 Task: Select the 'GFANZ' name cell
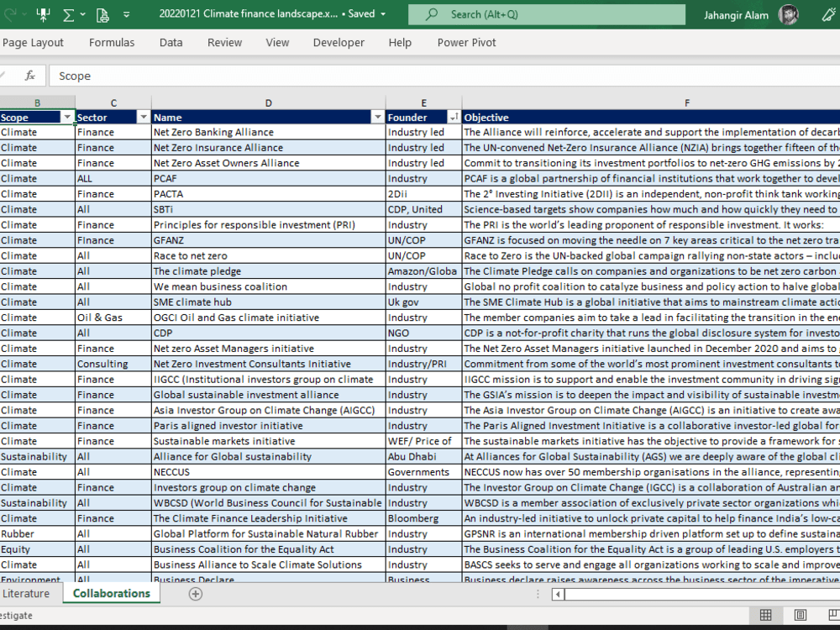[x=269, y=240]
